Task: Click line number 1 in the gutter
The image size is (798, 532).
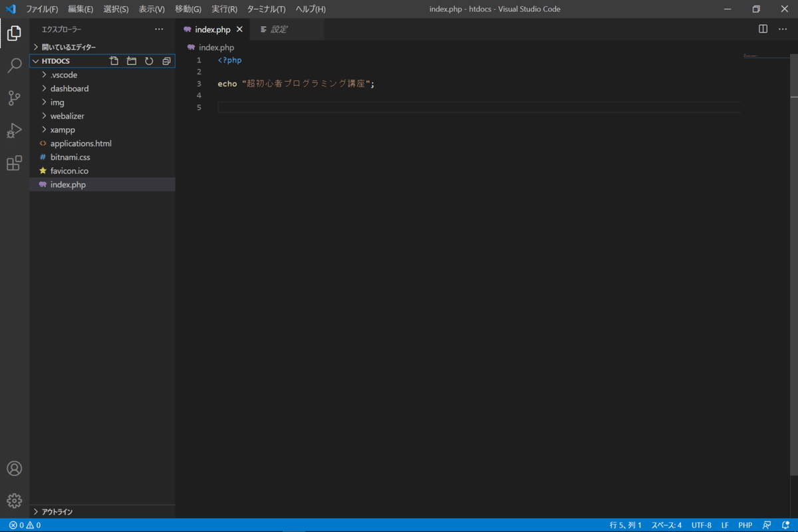Action: point(199,61)
